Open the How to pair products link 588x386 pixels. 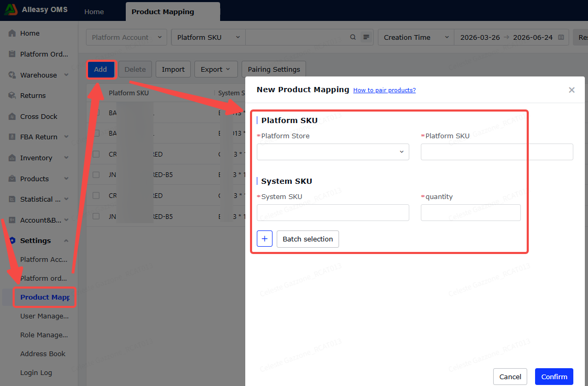coord(384,90)
